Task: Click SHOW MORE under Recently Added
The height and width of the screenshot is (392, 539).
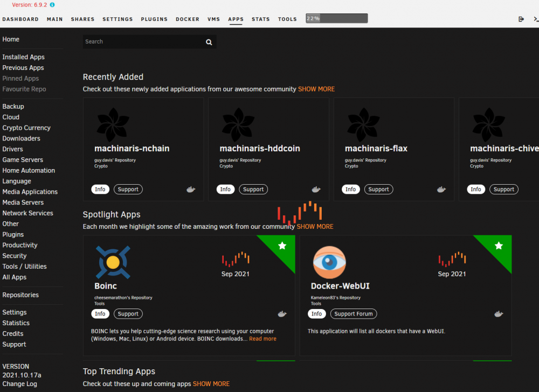Action: coord(316,89)
